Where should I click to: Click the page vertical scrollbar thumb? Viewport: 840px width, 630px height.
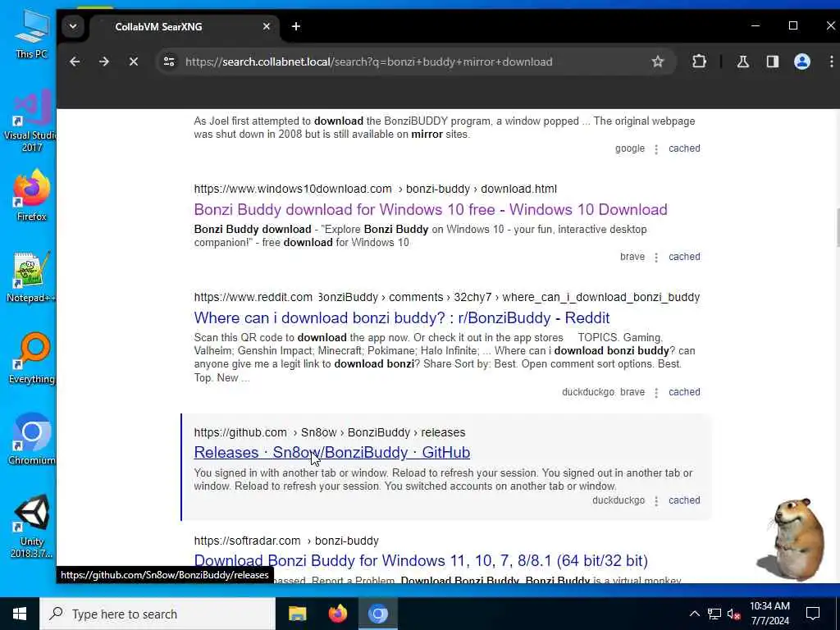point(837,228)
